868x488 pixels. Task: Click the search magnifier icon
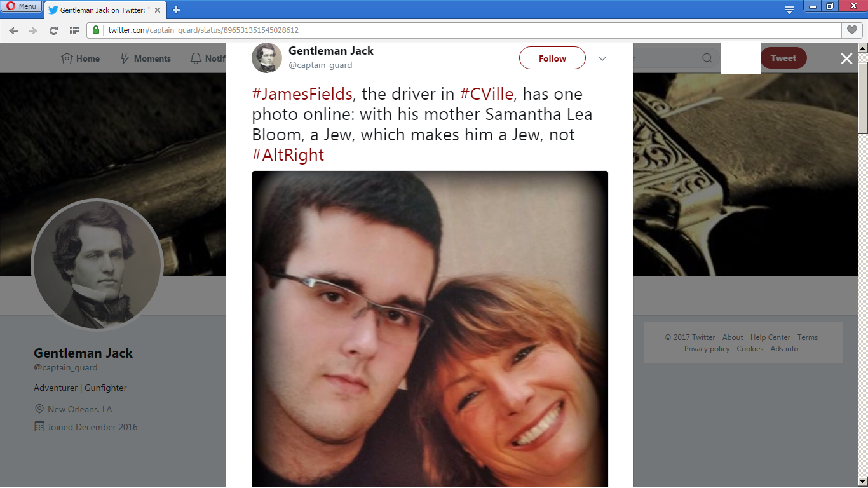tap(707, 58)
